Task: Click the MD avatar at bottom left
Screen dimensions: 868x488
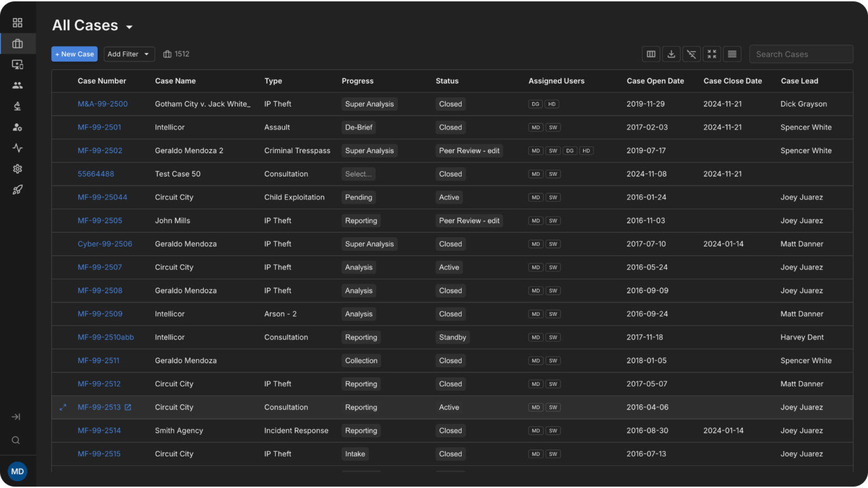Action: (x=17, y=471)
